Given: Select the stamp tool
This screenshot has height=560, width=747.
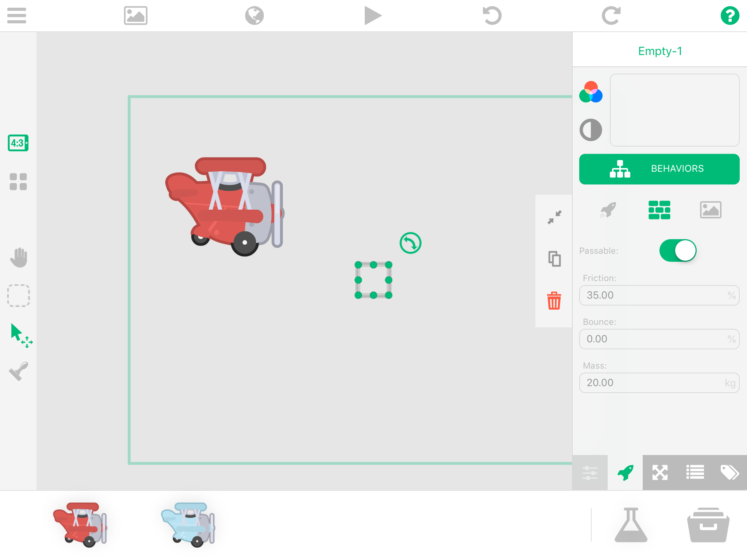Looking at the screenshot, I should [x=18, y=371].
